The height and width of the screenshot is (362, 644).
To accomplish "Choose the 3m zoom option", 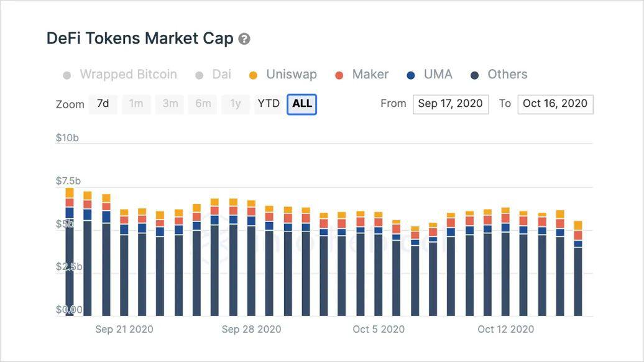I will [x=170, y=104].
